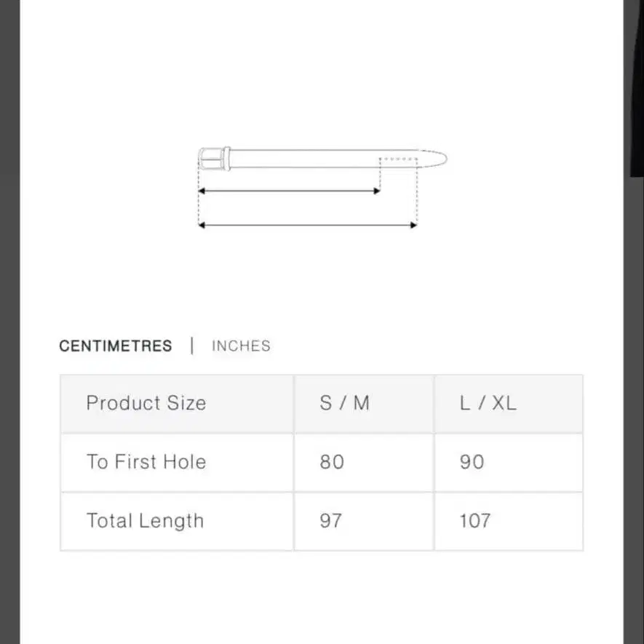Click the 80 value for S / M
The image size is (644, 644).
pyautogui.click(x=332, y=462)
